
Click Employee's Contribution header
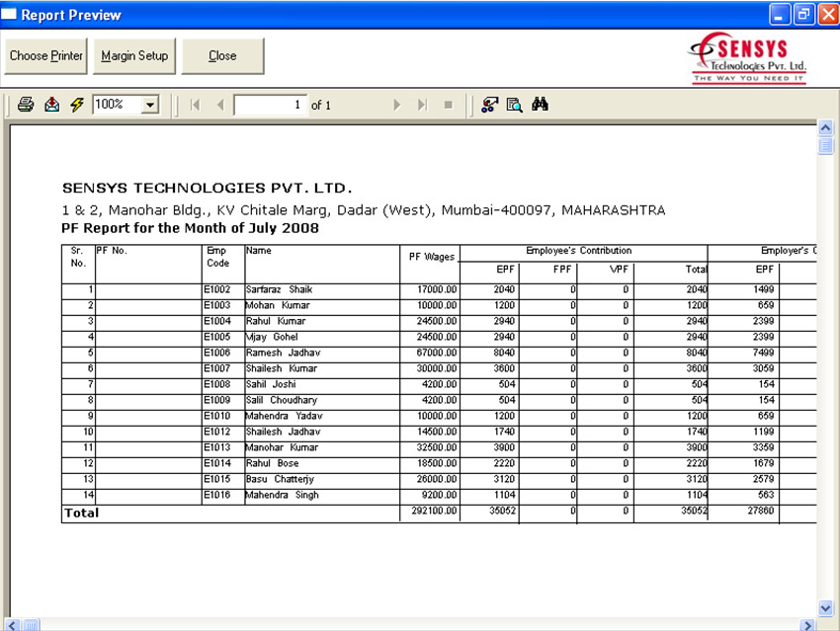578,251
